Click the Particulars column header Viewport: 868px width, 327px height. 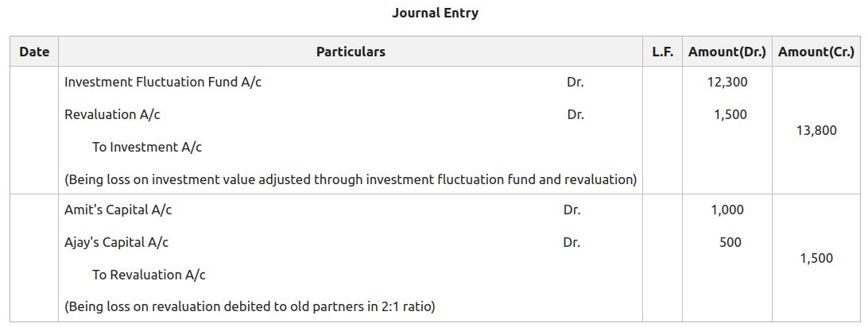351,52
